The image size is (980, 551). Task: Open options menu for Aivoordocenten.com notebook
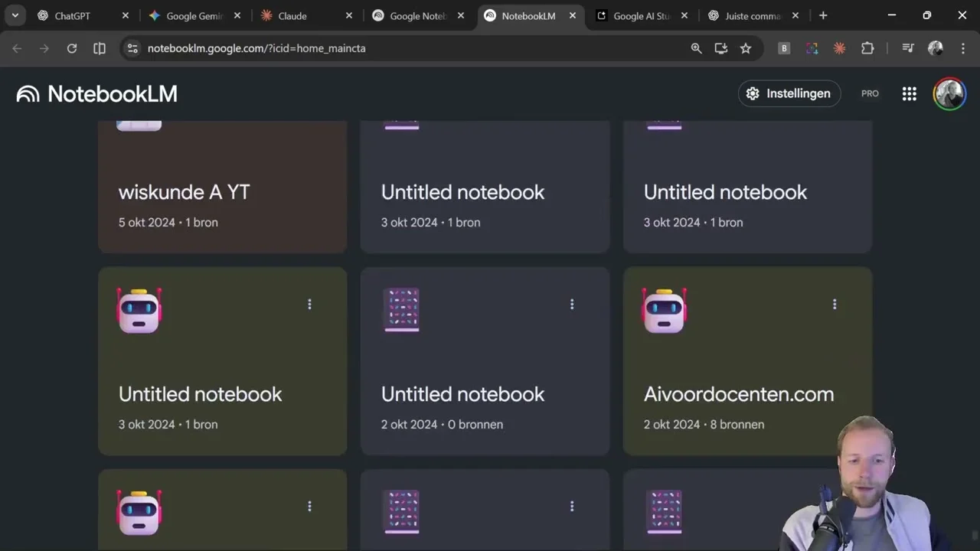834,305
